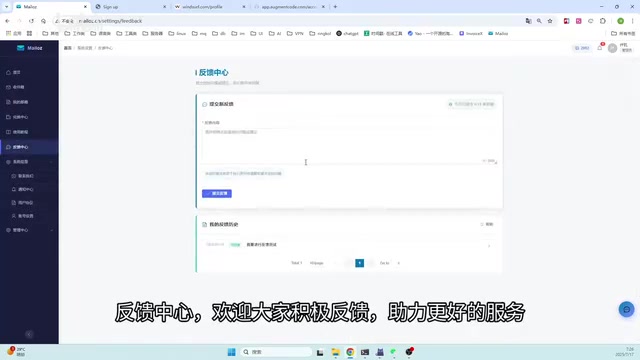Open the VPN bookmark folder
This screenshot has height=360, width=640.
[x=295, y=33]
